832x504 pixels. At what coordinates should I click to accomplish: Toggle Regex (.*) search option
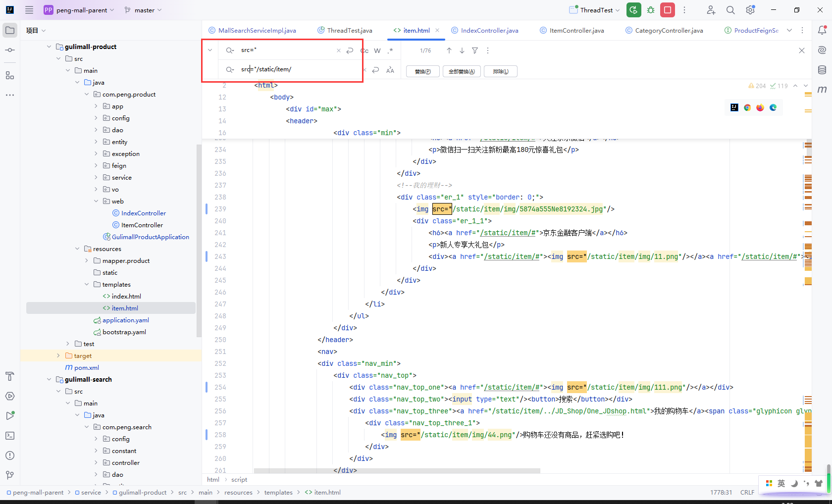(390, 50)
